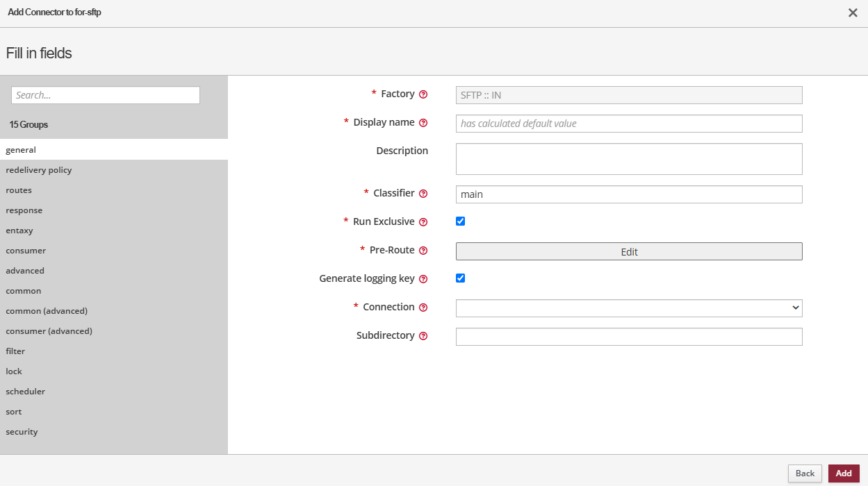Open the security group settings
This screenshot has width=868, height=486.
[x=22, y=432]
